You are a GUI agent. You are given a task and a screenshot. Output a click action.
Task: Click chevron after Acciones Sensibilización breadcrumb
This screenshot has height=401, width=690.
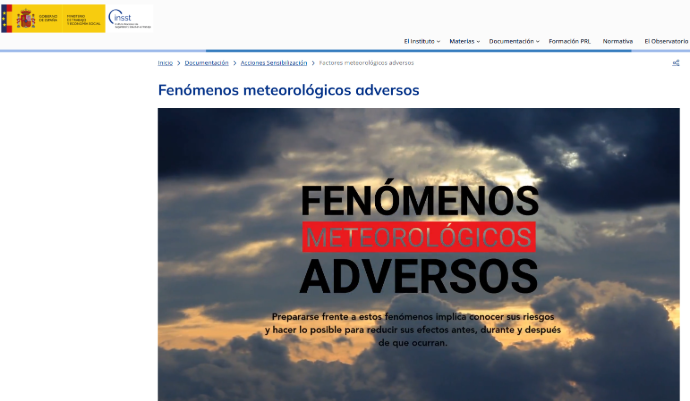pyautogui.click(x=313, y=63)
